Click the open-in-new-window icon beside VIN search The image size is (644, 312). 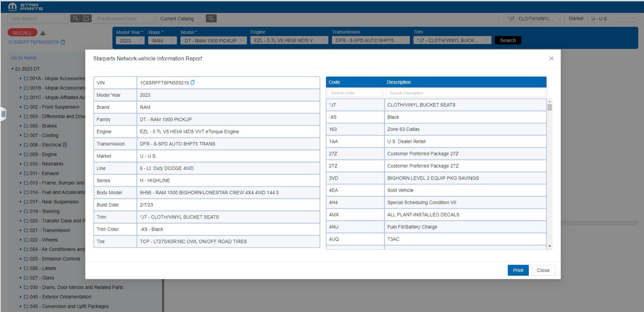(x=86, y=18)
